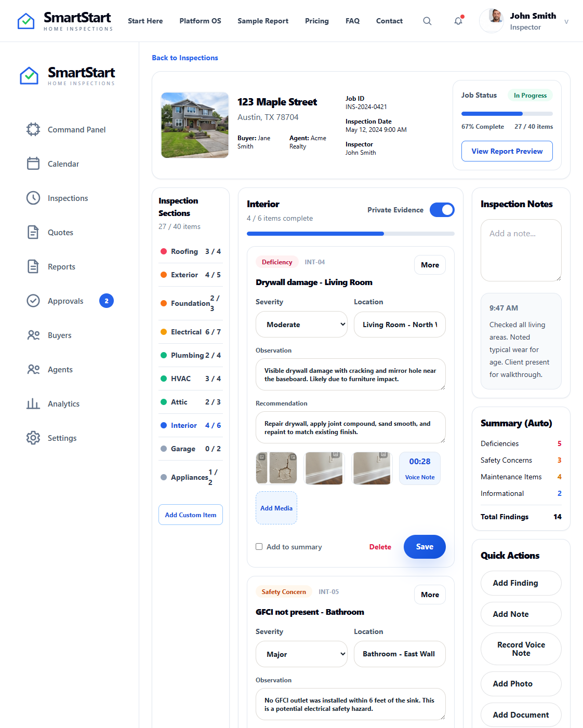The width and height of the screenshot is (583, 728).
Task: Click the Add Document quick action
Action: click(521, 715)
